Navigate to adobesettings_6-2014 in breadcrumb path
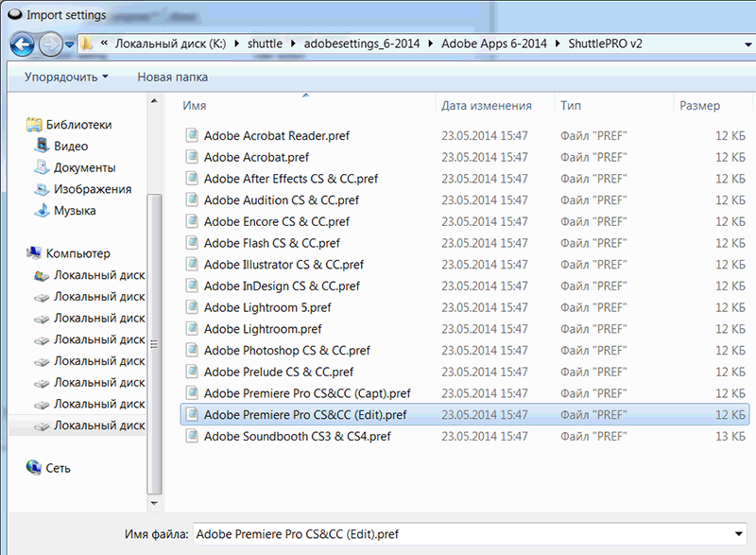The image size is (756, 555). tap(368, 43)
